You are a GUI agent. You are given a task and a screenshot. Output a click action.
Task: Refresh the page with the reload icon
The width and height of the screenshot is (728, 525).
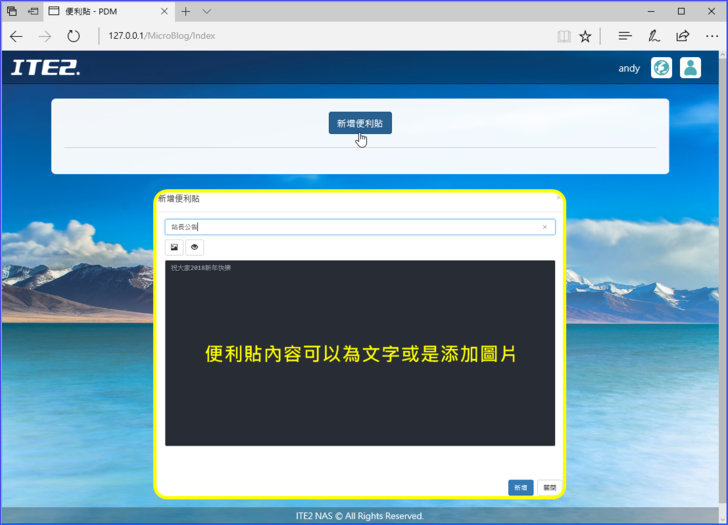[x=73, y=36]
